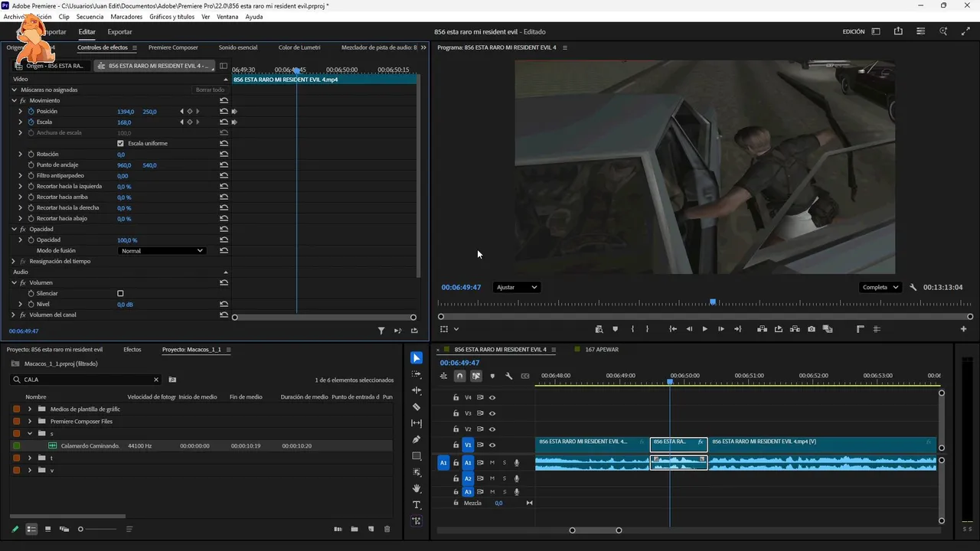Click find-bin icon beside search field

[172, 380]
